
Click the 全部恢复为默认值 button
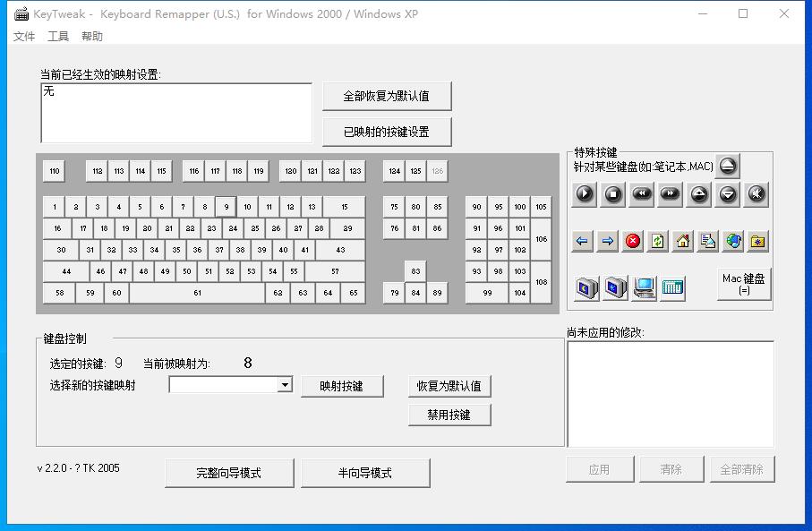pyautogui.click(x=387, y=96)
